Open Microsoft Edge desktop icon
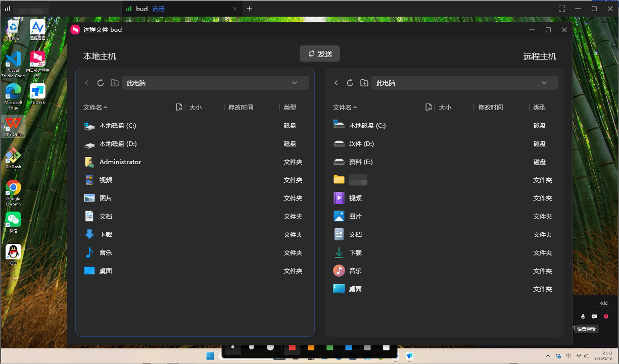The image size is (619, 364). pos(13,96)
